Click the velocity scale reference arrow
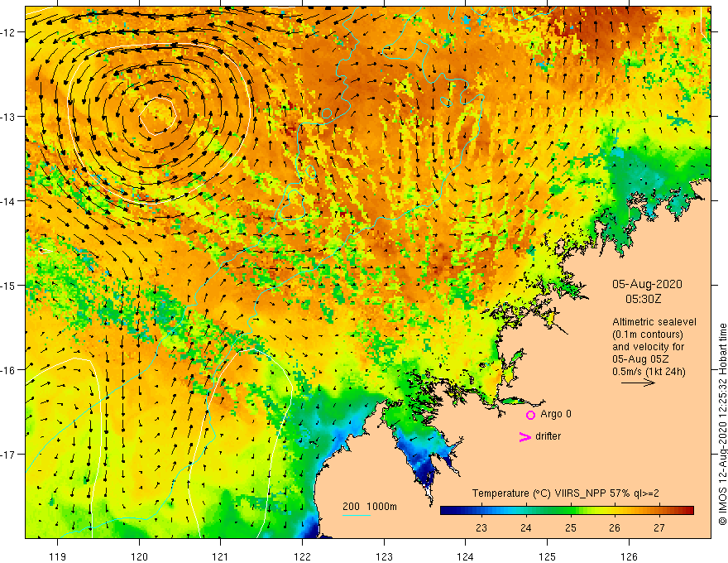The image size is (728, 563). pos(638,383)
